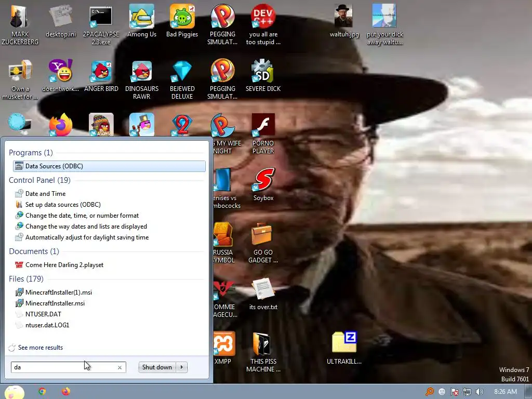Expand the Shut down options arrow
532x399 pixels.
182,367
